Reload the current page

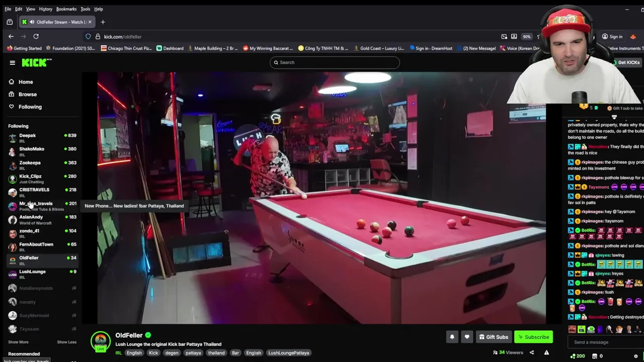tap(36, 36)
